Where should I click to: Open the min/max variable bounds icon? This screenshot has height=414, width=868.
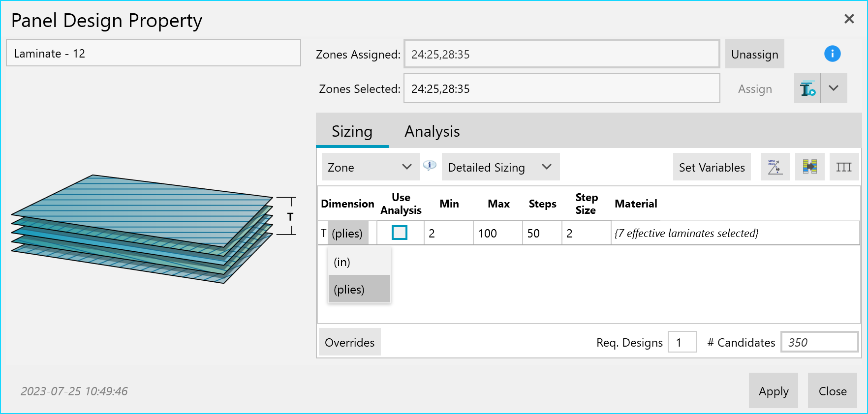pyautogui.click(x=775, y=167)
